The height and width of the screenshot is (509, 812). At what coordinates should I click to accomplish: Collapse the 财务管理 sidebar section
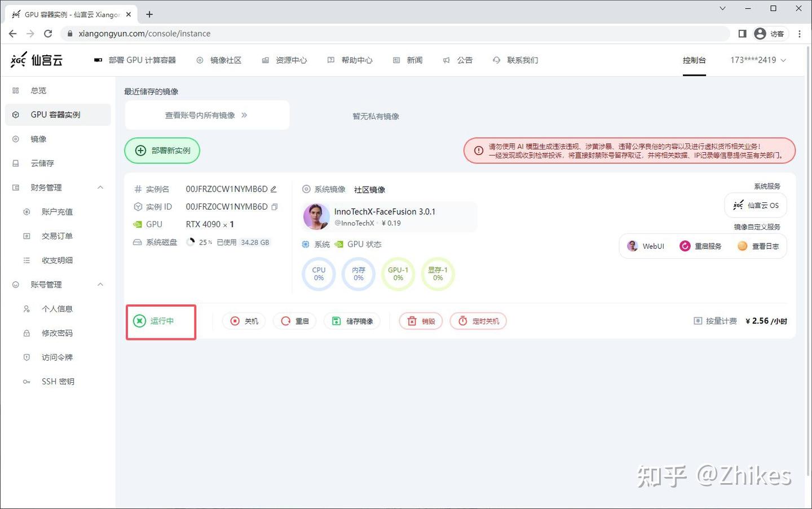point(100,188)
